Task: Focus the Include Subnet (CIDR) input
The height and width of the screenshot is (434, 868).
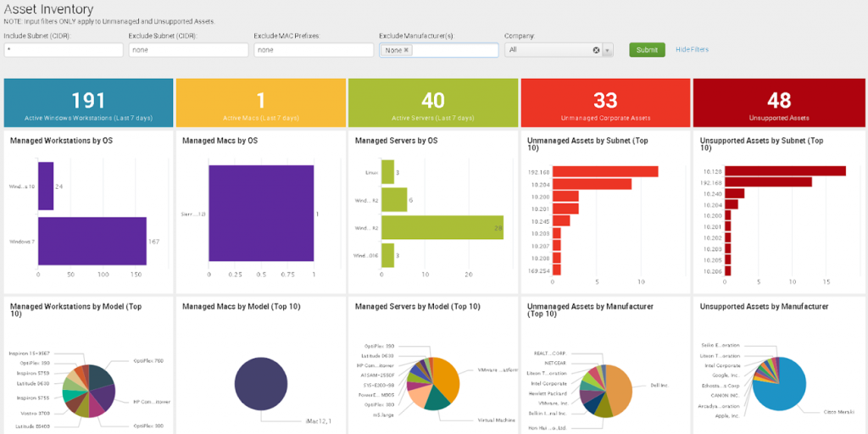Action: tap(64, 51)
